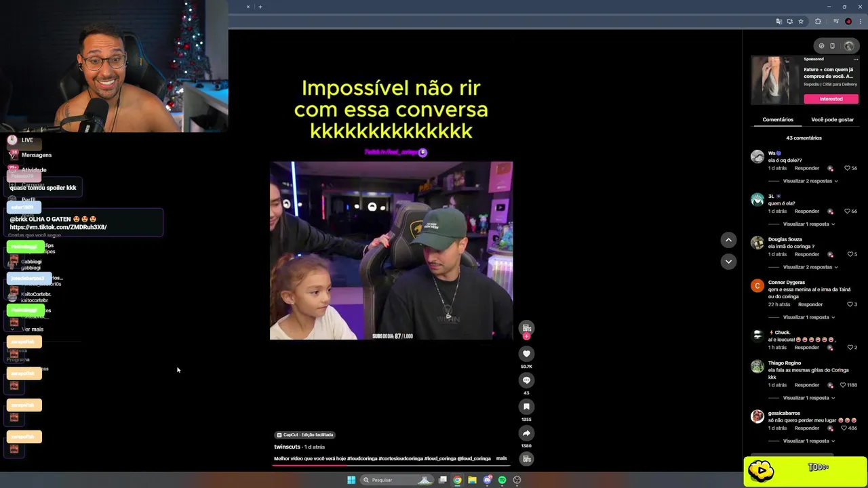Open the CapCut 'Edição facilitada' tag
This screenshot has height=488, width=868.
(304, 434)
